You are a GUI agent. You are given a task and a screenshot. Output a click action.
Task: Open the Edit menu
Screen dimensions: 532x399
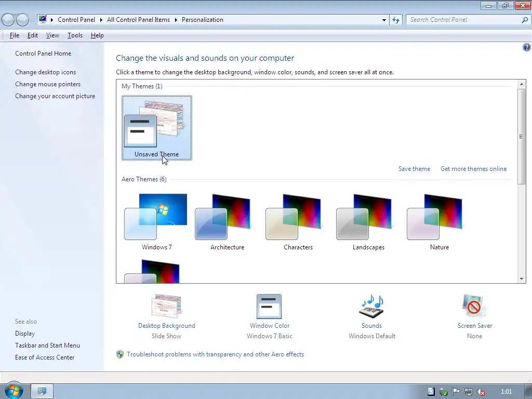[x=33, y=35]
